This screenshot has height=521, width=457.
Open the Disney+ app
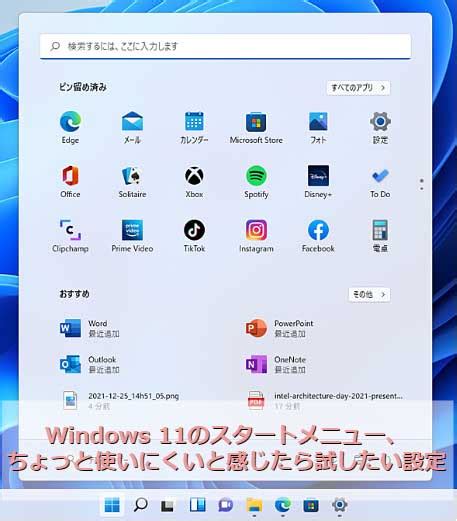318,182
